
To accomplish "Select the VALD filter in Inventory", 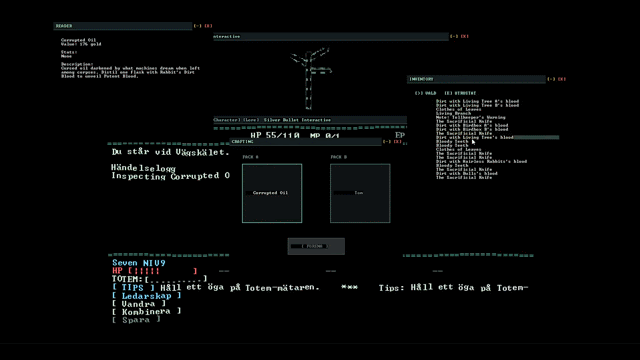I will pyautogui.click(x=426, y=93).
